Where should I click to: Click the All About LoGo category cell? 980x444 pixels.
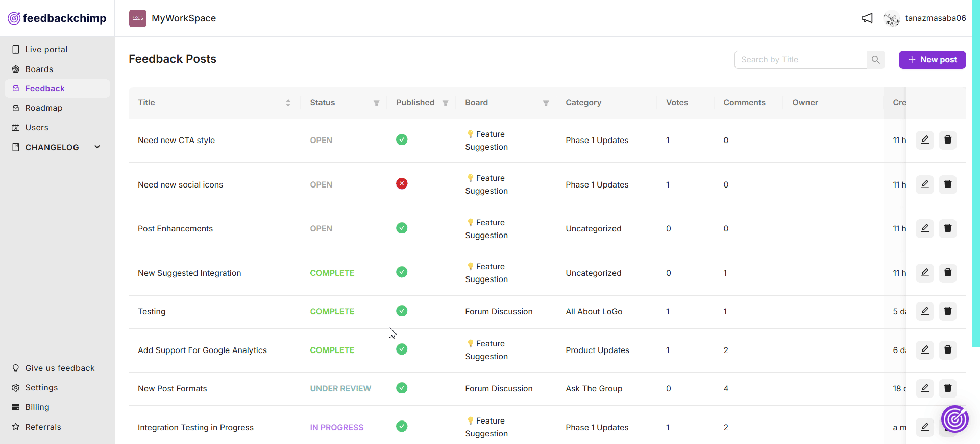pyautogui.click(x=594, y=311)
